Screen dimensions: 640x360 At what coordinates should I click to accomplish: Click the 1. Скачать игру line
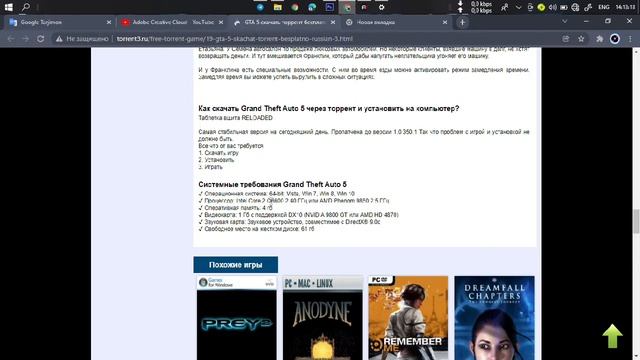coord(219,153)
